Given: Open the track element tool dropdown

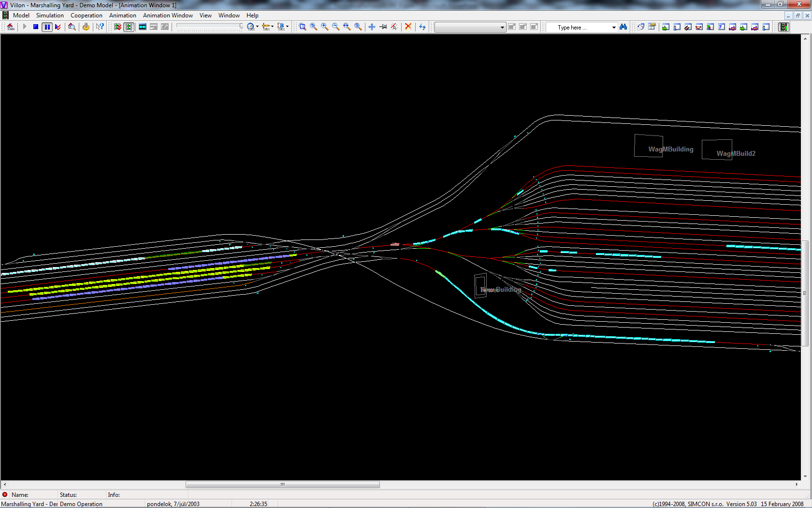Looking at the screenshot, I should [x=272, y=27].
